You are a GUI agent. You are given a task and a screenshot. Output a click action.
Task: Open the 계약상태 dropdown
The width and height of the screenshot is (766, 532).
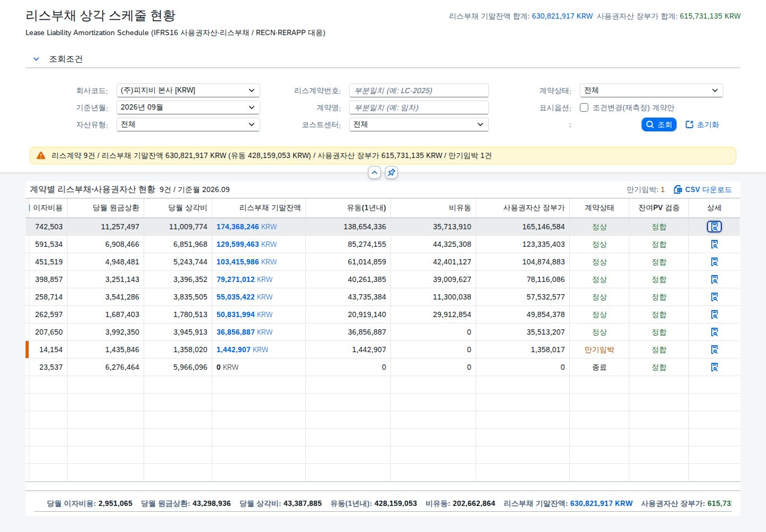pos(651,90)
